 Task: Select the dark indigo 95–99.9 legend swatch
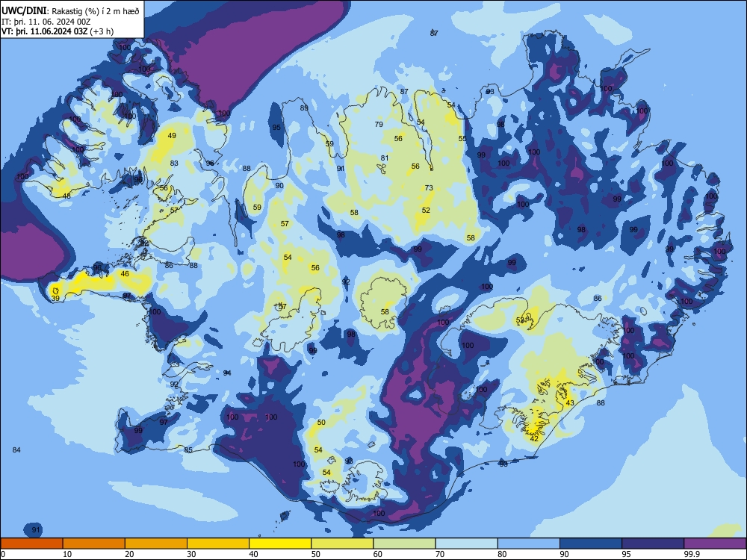point(653,544)
